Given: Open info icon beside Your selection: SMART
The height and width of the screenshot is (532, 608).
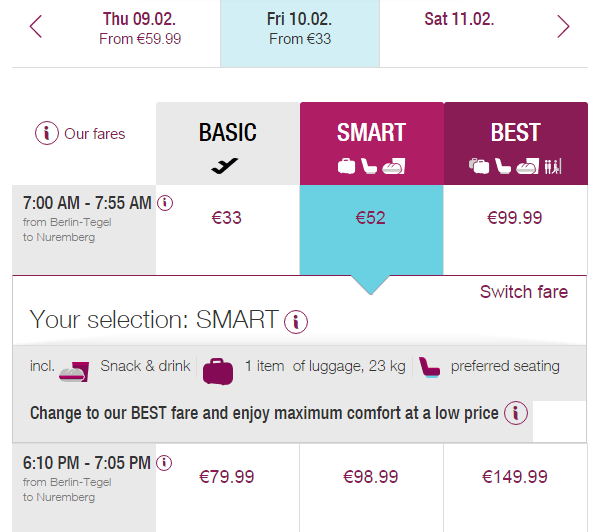Looking at the screenshot, I should click(296, 322).
